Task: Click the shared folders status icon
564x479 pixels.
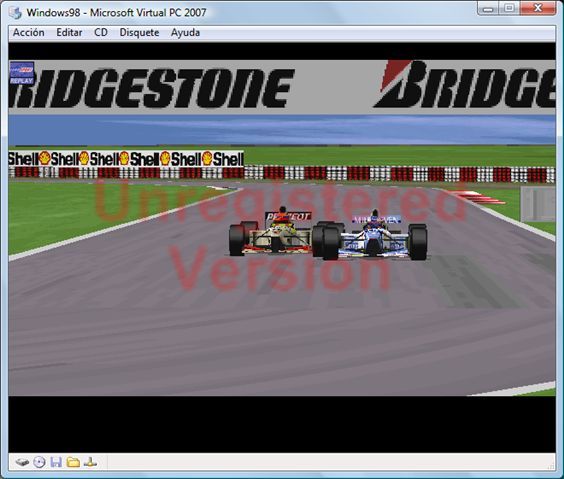Action: [73, 462]
